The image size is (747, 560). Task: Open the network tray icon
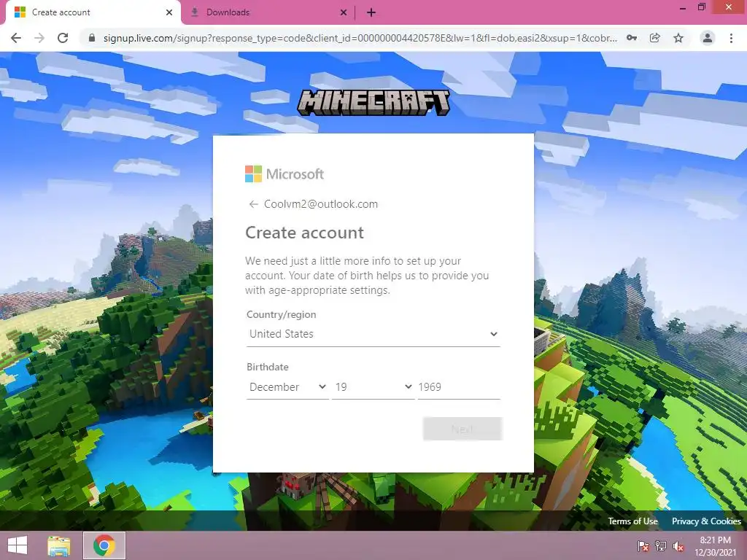661,546
